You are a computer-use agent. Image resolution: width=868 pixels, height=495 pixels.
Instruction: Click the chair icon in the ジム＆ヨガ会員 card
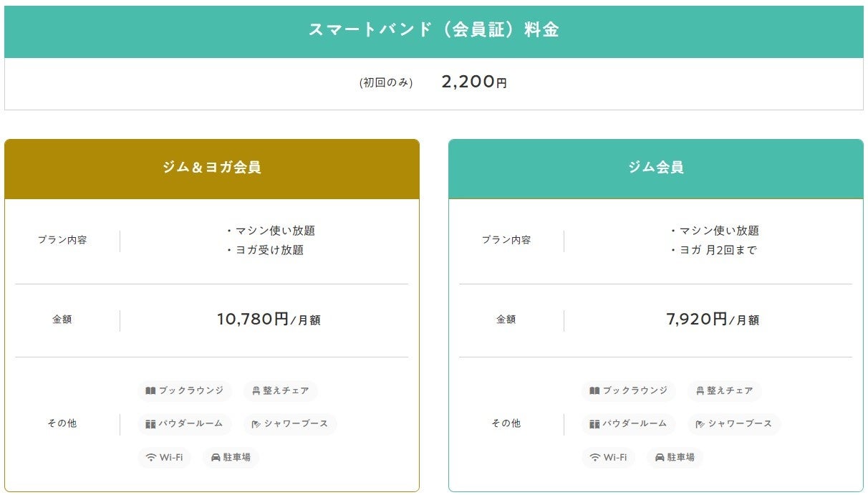256,391
